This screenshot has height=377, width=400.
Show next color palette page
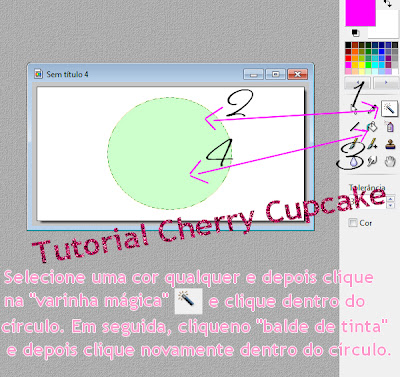(x=386, y=82)
